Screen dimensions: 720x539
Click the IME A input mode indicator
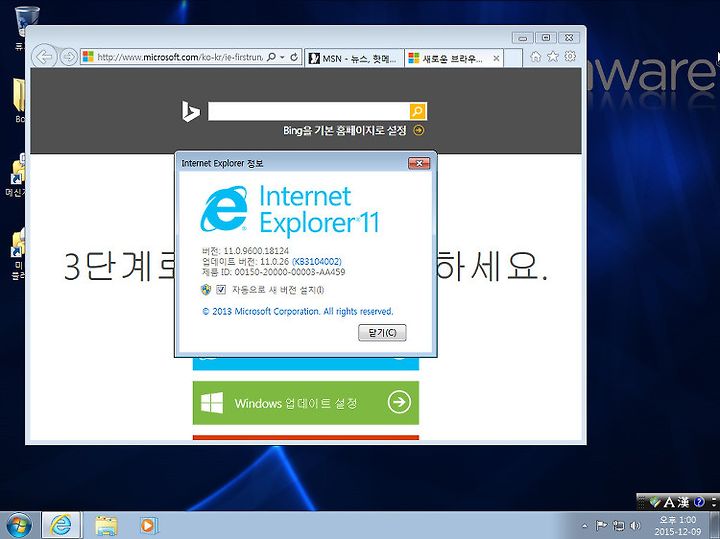tap(669, 502)
